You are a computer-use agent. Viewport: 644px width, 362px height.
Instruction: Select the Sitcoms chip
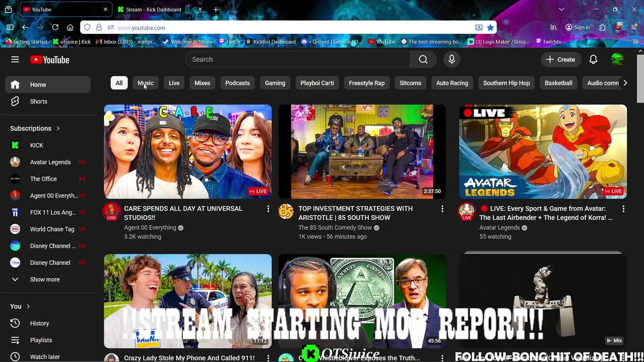click(x=411, y=83)
